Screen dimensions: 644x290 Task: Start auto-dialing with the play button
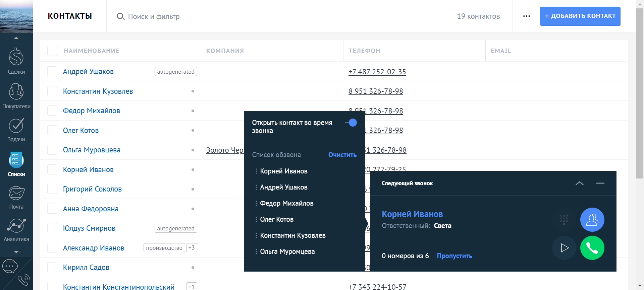point(564,248)
